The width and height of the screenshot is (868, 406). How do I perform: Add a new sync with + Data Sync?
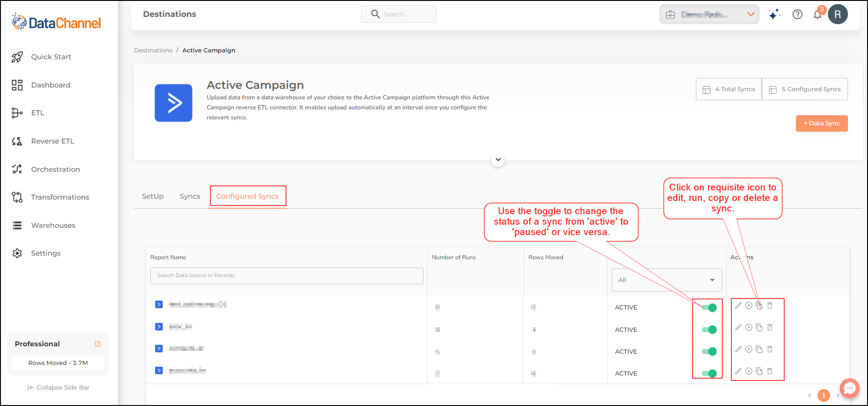pyautogui.click(x=822, y=123)
